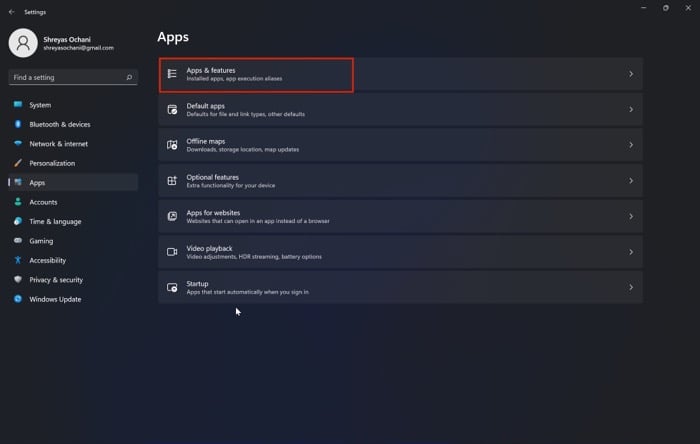
Task: Open the Apps & features page
Action: point(400,74)
